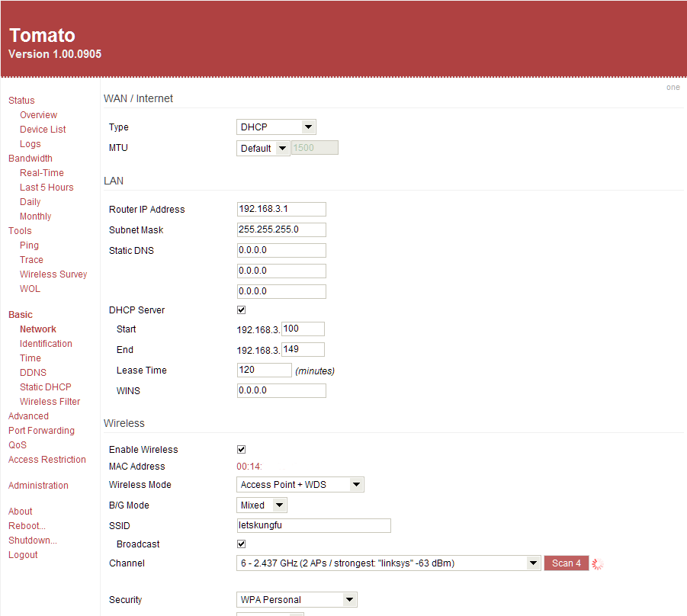Click the spinning scan progress icon
The height and width of the screenshot is (616, 687).
tap(598, 564)
